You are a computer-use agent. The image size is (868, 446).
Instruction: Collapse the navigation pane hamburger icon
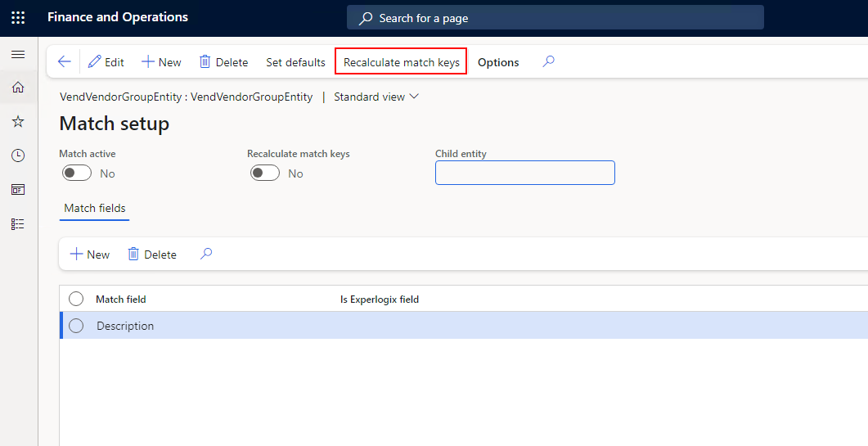click(18, 54)
